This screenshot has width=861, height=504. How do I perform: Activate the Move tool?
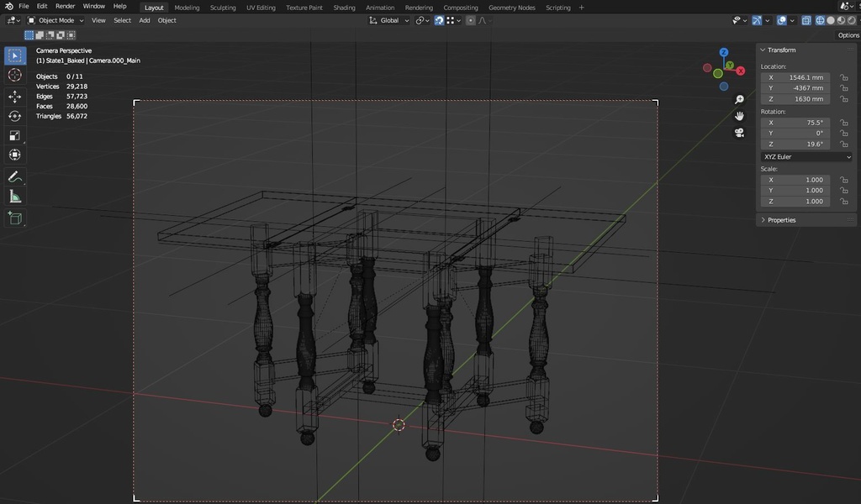point(15,97)
